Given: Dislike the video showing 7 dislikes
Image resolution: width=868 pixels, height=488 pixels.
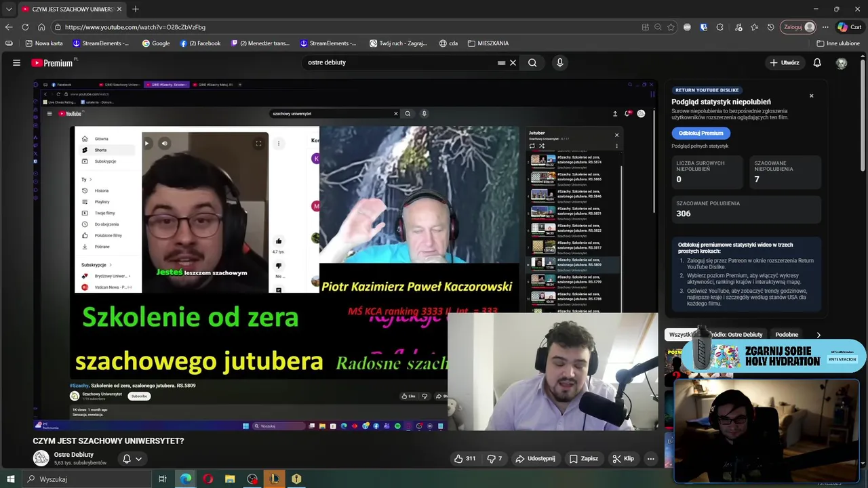Looking at the screenshot, I should (x=494, y=459).
